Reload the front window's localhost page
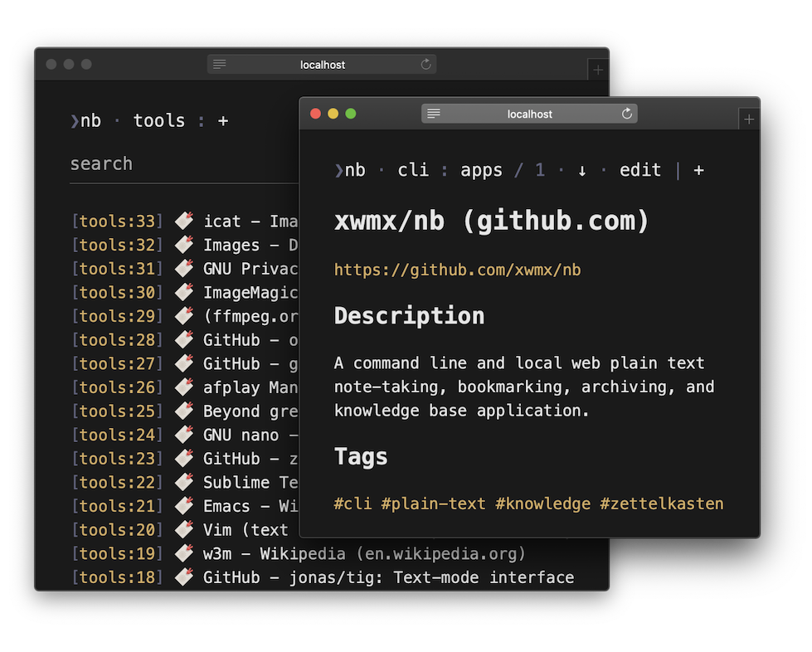 click(x=626, y=114)
